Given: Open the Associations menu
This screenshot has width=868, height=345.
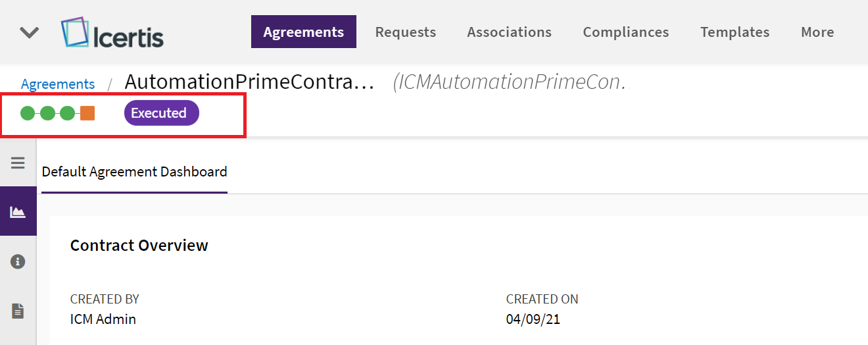Looking at the screenshot, I should [x=510, y=32].
